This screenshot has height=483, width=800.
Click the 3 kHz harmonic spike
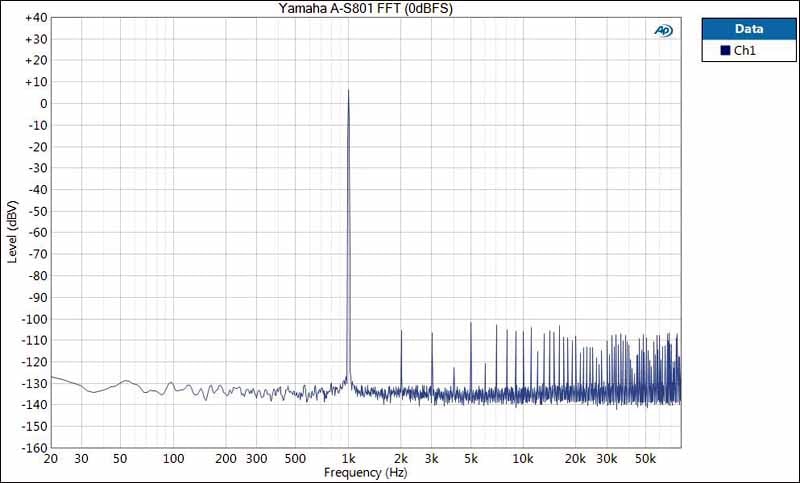coord(432,334)
